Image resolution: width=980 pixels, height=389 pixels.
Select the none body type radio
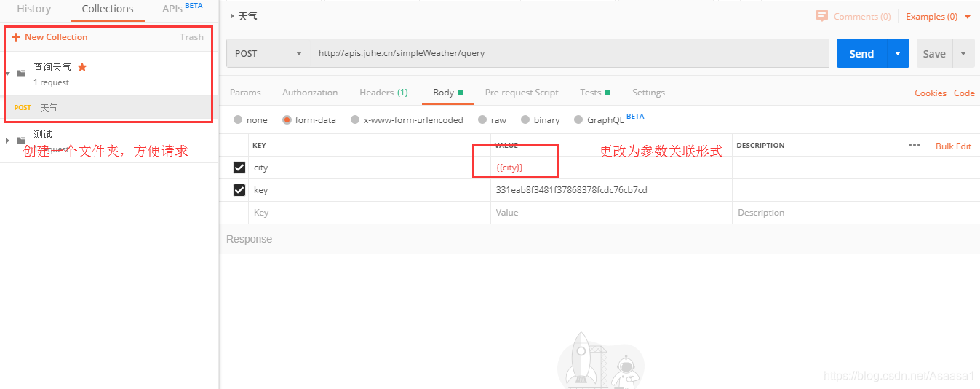click(x=238, y=119)
